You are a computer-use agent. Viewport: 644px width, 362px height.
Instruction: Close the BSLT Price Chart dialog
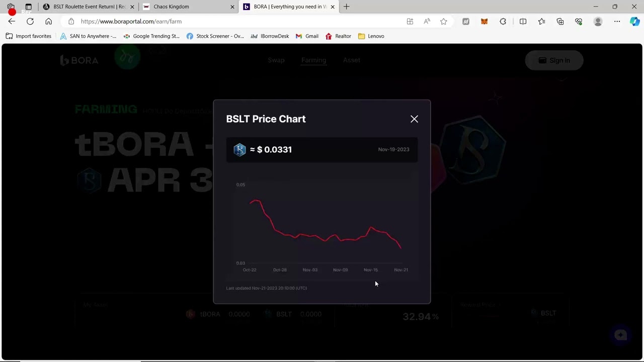414,119
